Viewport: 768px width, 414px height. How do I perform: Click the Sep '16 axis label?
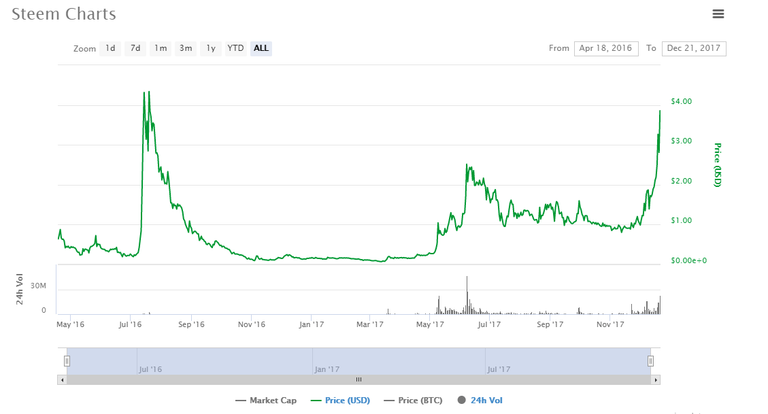pos(192,324)
